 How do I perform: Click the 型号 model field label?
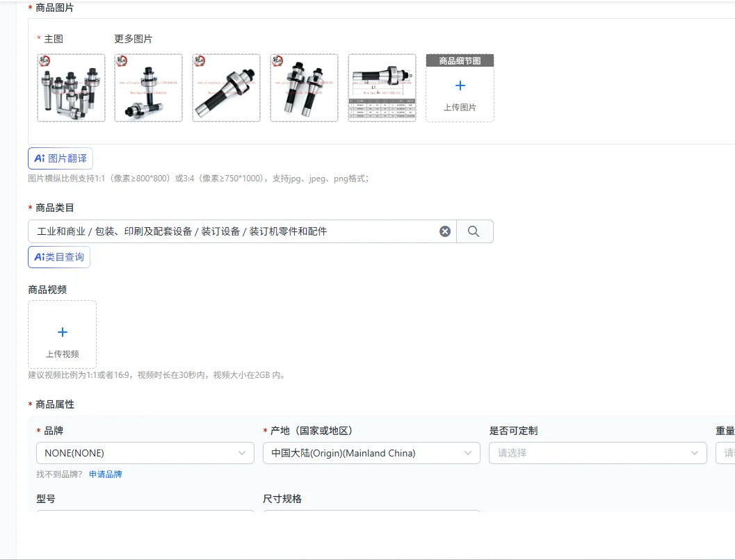(x=46, y=499)
